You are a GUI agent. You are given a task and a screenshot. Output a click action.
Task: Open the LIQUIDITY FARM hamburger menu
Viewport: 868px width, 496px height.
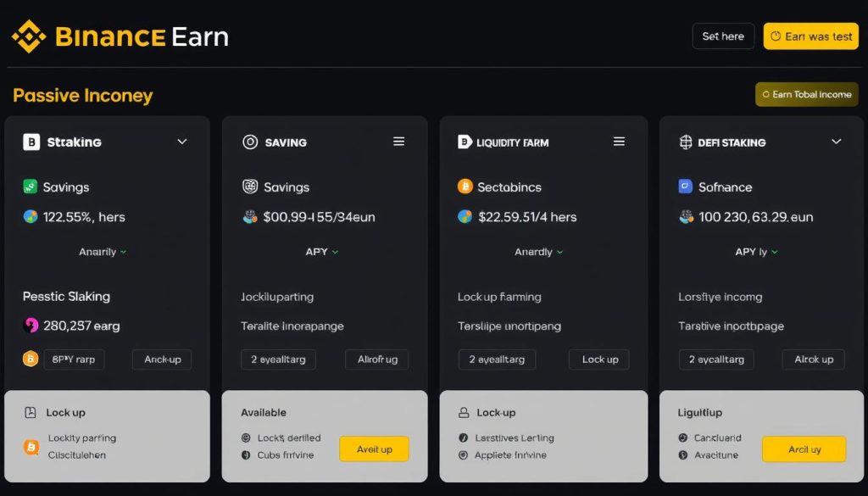(619, 142)
